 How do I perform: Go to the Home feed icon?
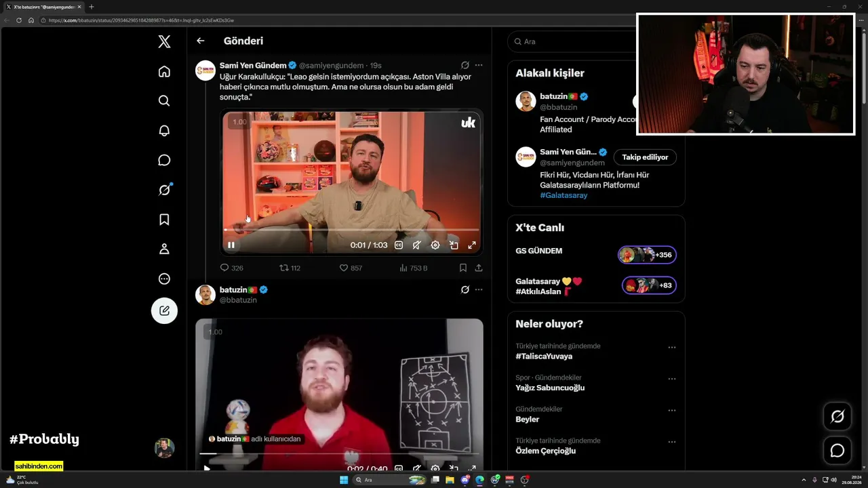coord(164,71)
